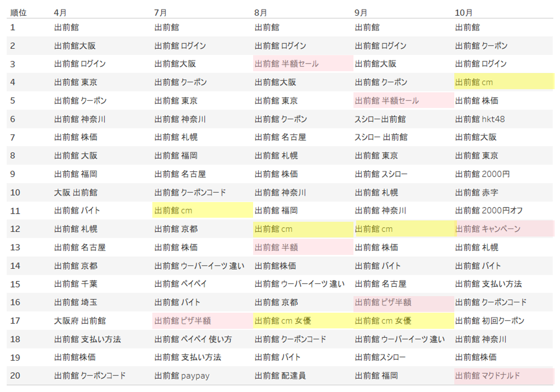
Task: Select 大阪 出前館 at rank 10
Action: point(76,193)
